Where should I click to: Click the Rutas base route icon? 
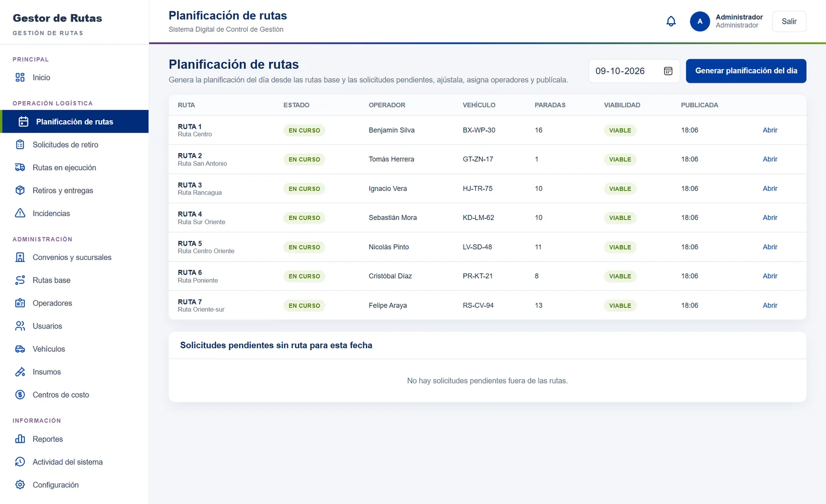(x=20, y=280)
